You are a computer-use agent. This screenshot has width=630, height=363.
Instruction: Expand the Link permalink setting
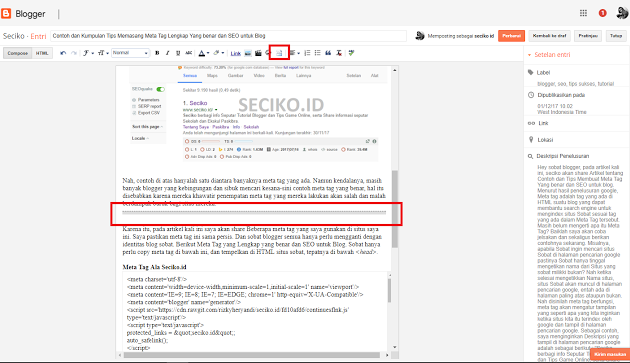coord(538,123)
